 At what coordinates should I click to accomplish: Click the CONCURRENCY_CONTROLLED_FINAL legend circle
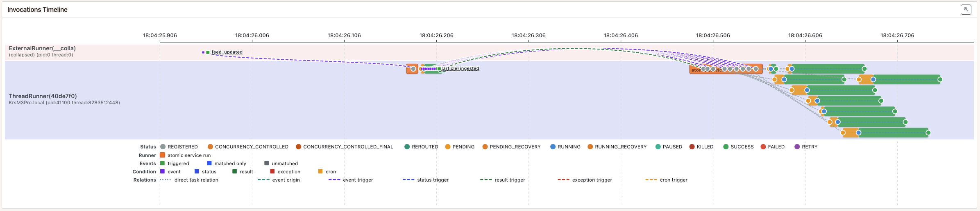click(298, 147)
